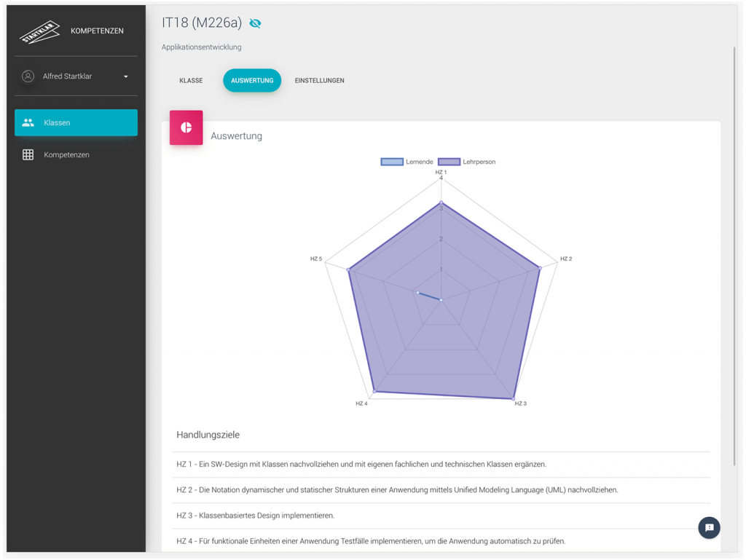Go to Klassen in sidebar
Screen dimensions: 746x560
tap(76, 123)
